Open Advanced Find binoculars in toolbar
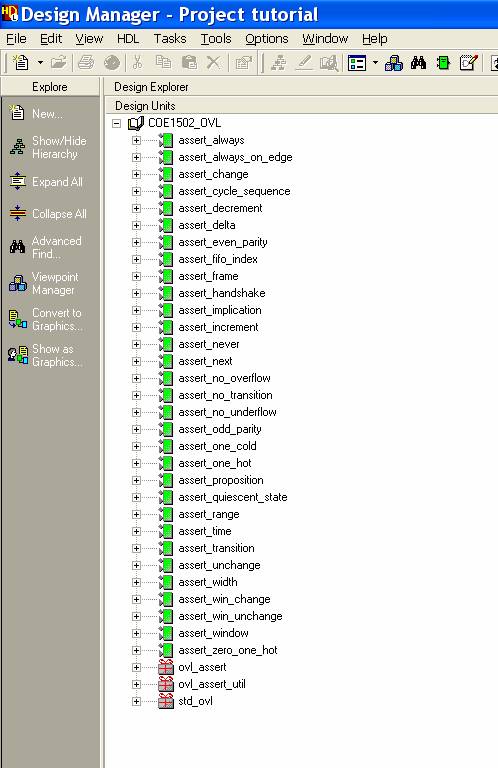The image size is (498, 768). coord(418,63)
